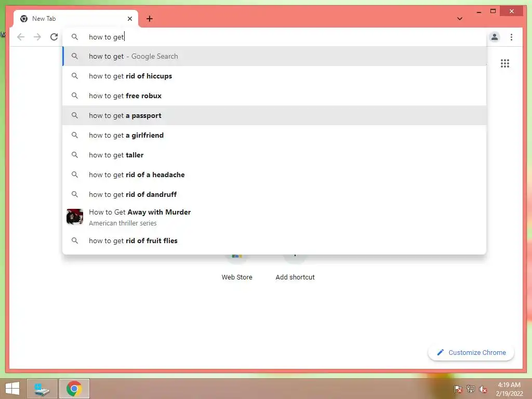
Task: Pick 'how to get rid of dandruff'
Action: [x=274, y=194]
